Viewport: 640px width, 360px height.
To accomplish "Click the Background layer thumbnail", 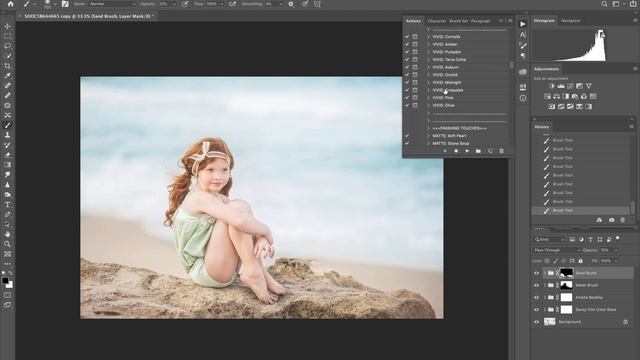I will point(550,322).
